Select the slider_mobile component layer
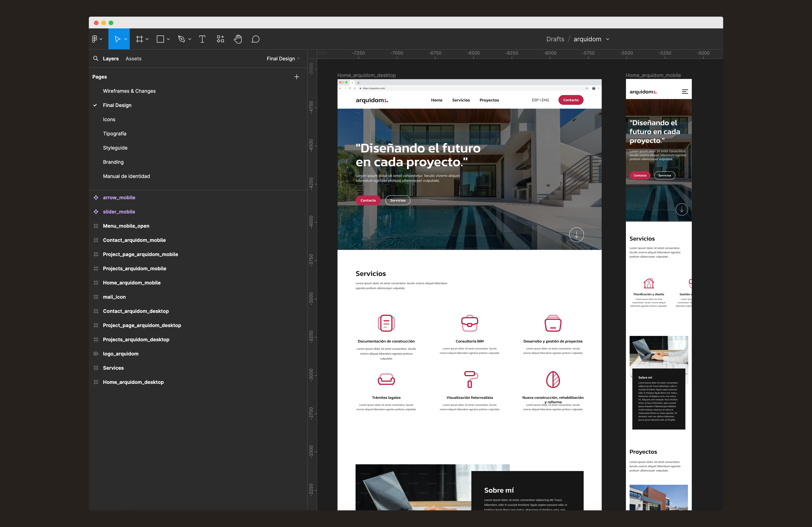 (119, 212)
